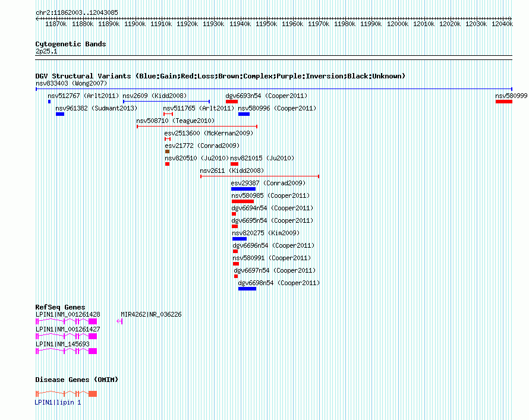Click the red loss bar of nsv580985

click(243, 201)
